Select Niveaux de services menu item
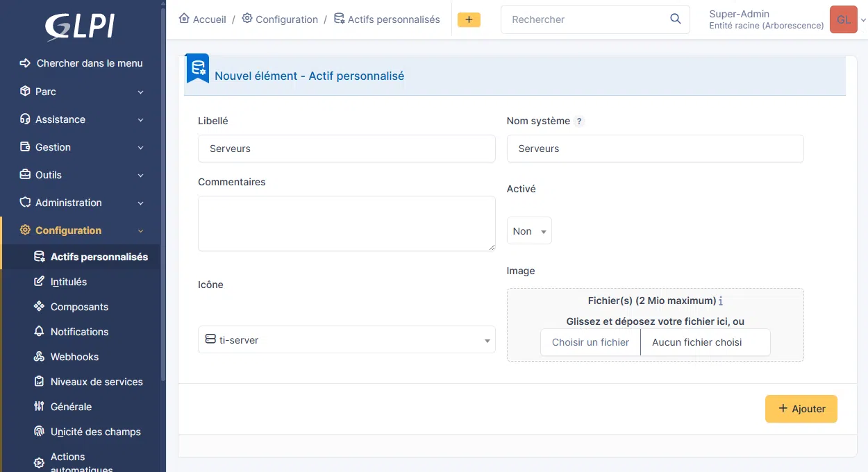This screenshot has width=868, height=472. click(x=97, y=382)
